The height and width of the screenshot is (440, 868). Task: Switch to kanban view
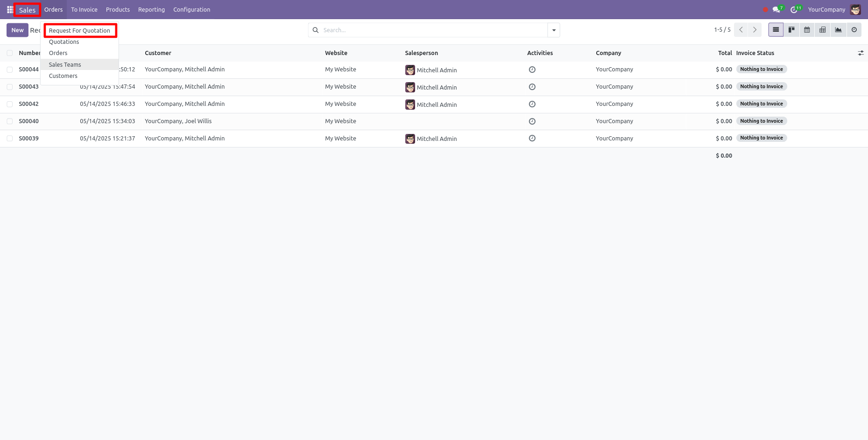(x=791, y=30)
